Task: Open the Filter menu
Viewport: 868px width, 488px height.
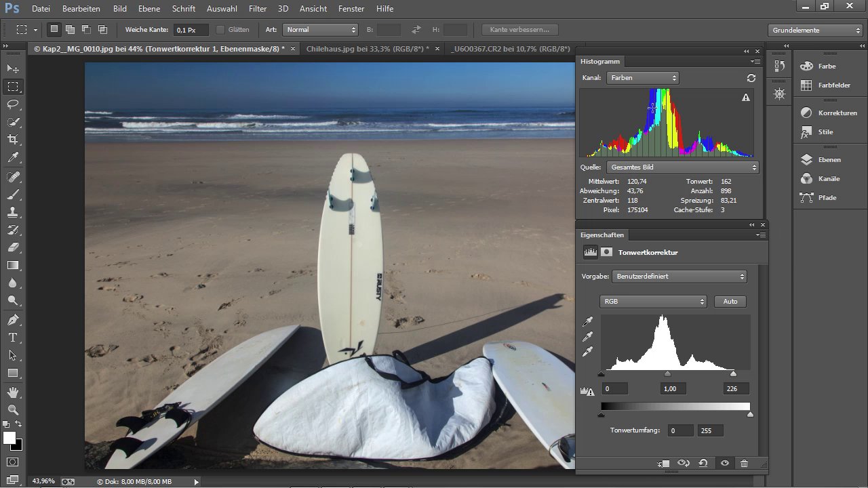Action: click(257, 9)
